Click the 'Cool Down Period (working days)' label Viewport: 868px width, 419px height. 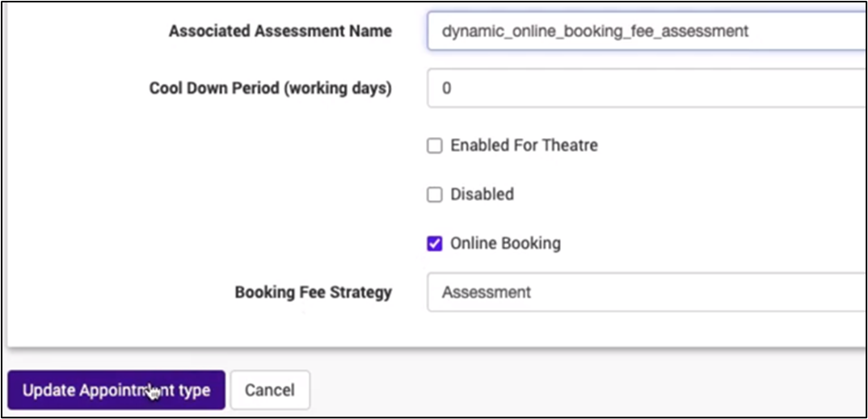(270, 88)
